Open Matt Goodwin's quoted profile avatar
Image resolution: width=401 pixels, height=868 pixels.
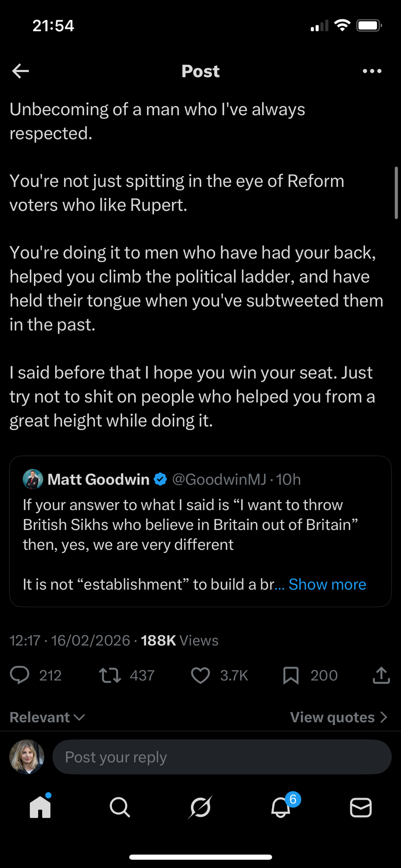coord(33,480)
